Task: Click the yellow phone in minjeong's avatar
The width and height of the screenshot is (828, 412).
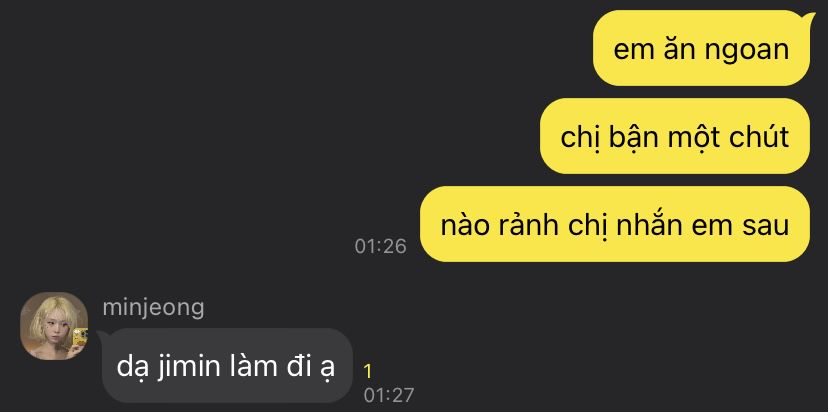Action: pyautogui.click(x=80, y=336)
